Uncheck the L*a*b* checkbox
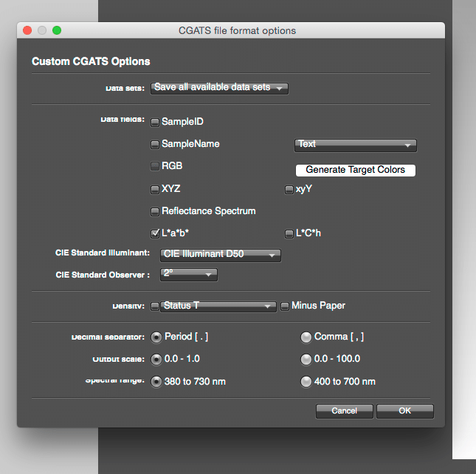The width and height of the screenshot is (476, 474). click(x=155, y=234)
